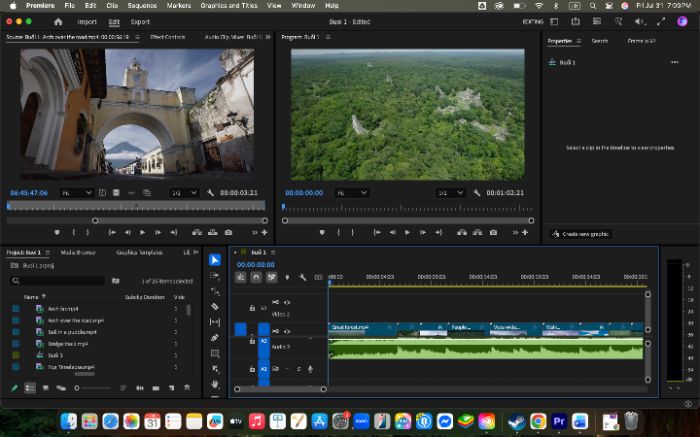The height and width of the screenshot is (437, 700).
Task: Add marker in the Timeline toolbar
Action: pos(287,277)
